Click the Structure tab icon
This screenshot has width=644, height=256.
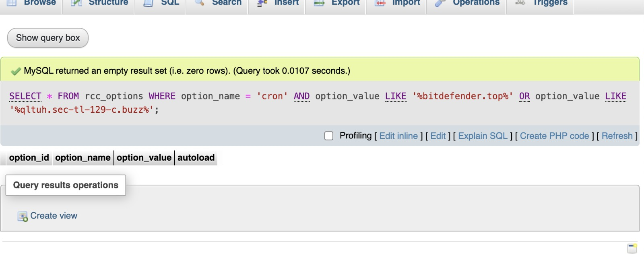(76, 3)
